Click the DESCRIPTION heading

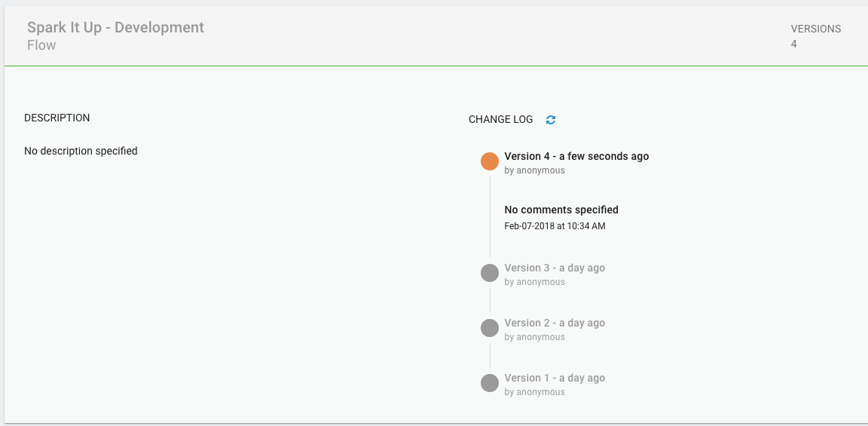click(x=57, y=118)
